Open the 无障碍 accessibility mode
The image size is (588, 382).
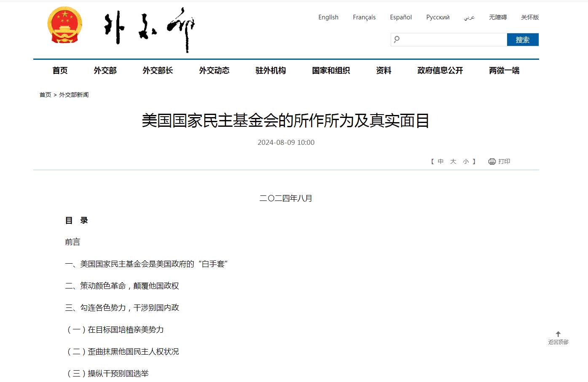click(498, 17)
